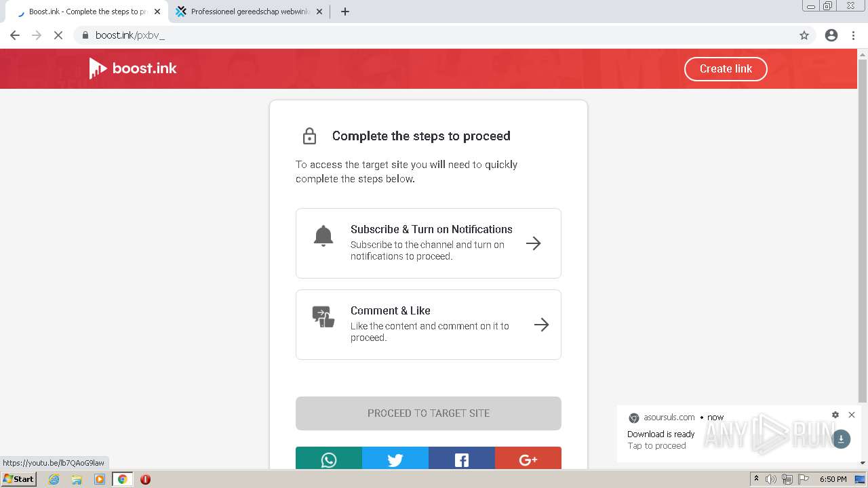
Task: Share via Google Plus button
Action: [x=528, y=459]
